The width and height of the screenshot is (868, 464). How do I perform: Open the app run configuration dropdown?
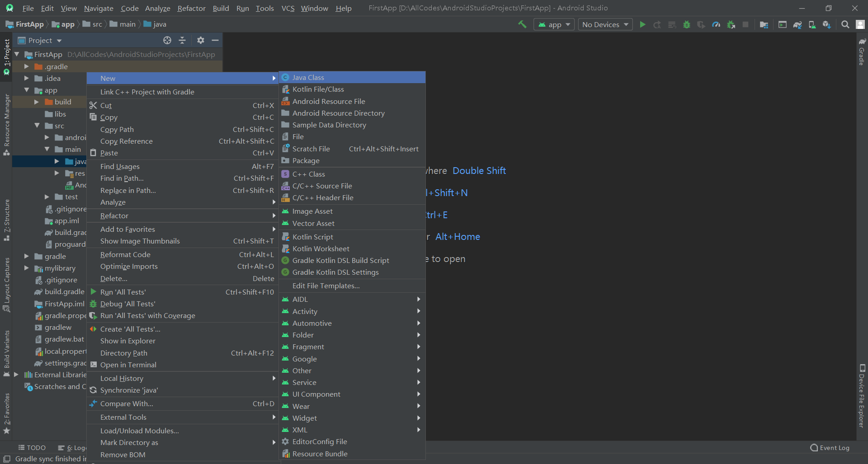(554, 24)
